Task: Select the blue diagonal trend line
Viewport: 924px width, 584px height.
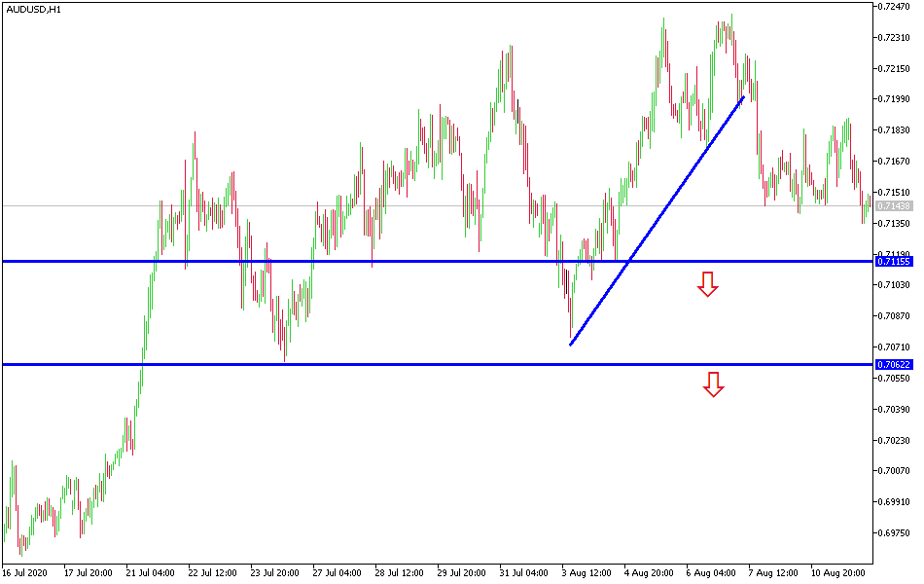Action: [657, 221]
